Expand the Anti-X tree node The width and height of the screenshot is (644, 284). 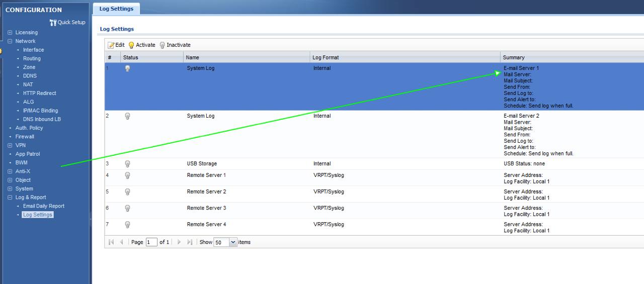[x=10, y=171]
